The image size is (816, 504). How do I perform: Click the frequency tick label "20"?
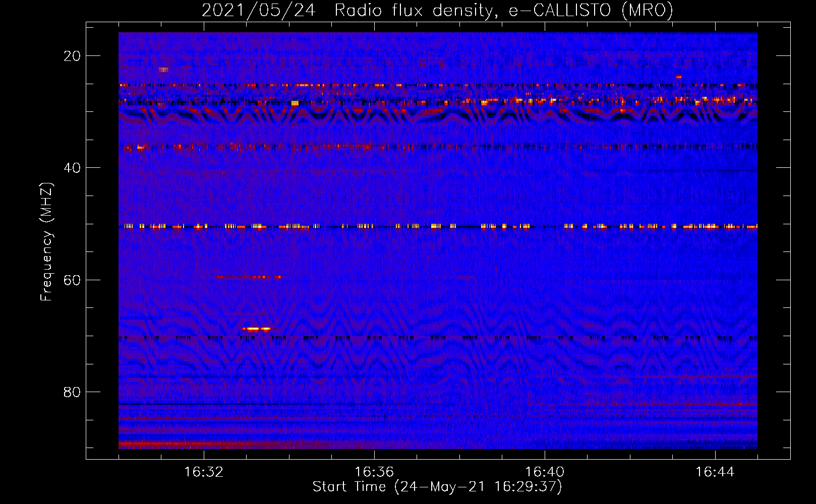click(x=73, y=56)
